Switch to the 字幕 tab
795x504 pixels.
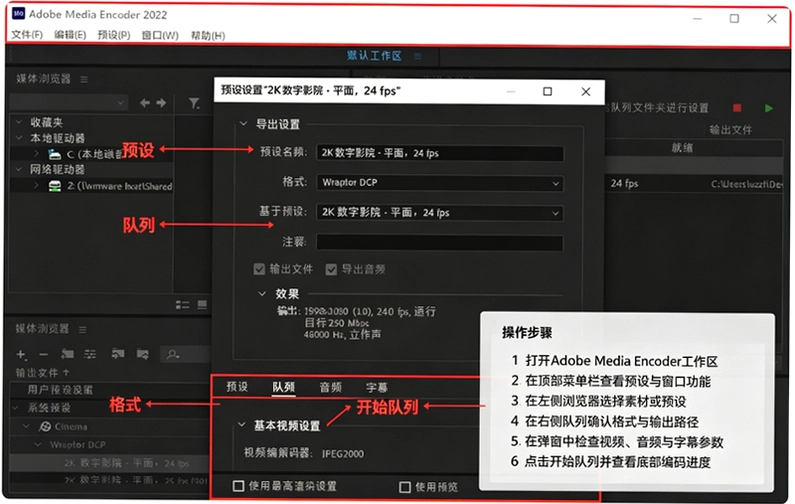point(377,388)
